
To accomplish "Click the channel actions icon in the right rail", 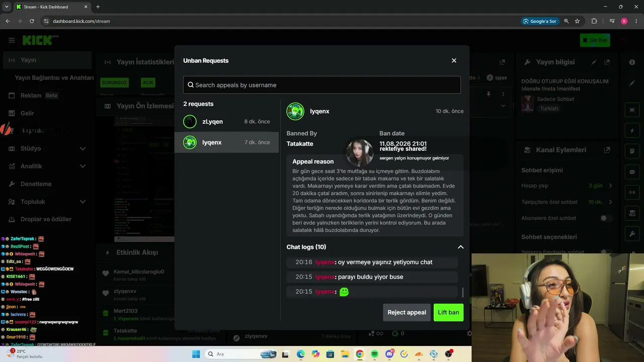I will pos(632,213).
